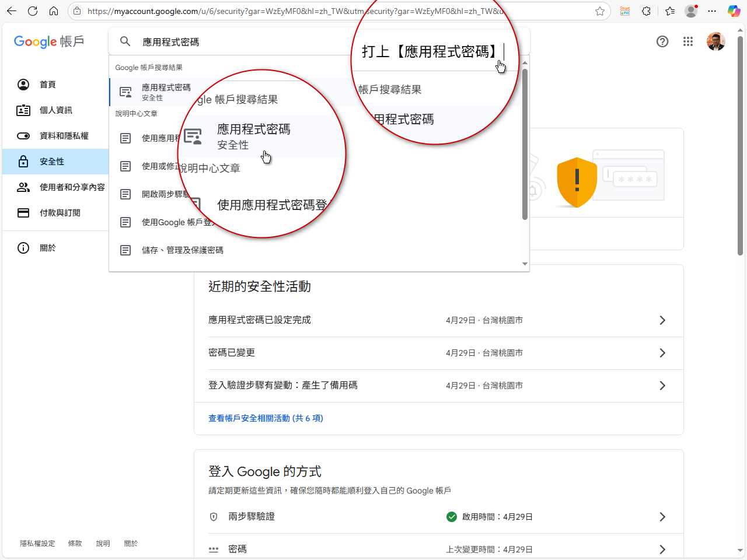
Task: Expand the 登入驗證步驟有變動 activity chevron
Action: coord(662,386)
